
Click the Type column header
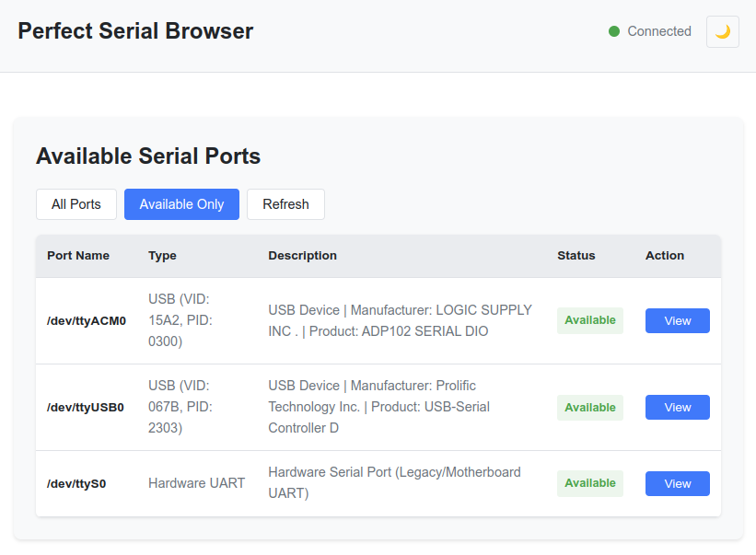point(162,256)
